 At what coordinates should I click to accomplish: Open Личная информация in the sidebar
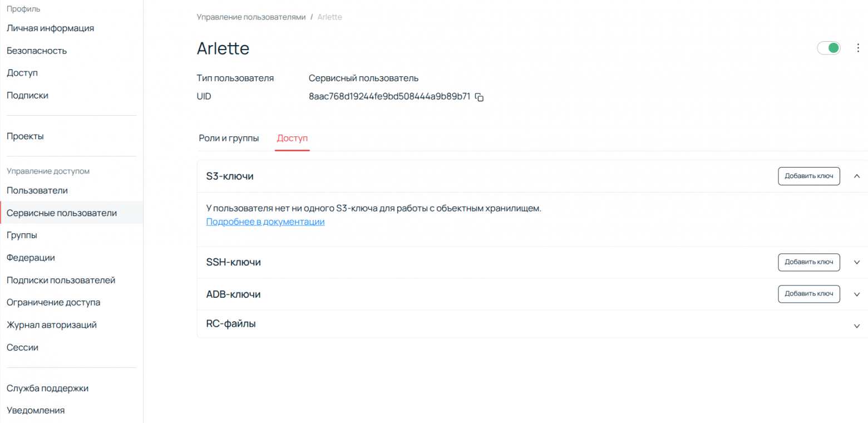(x=50, y=28)
